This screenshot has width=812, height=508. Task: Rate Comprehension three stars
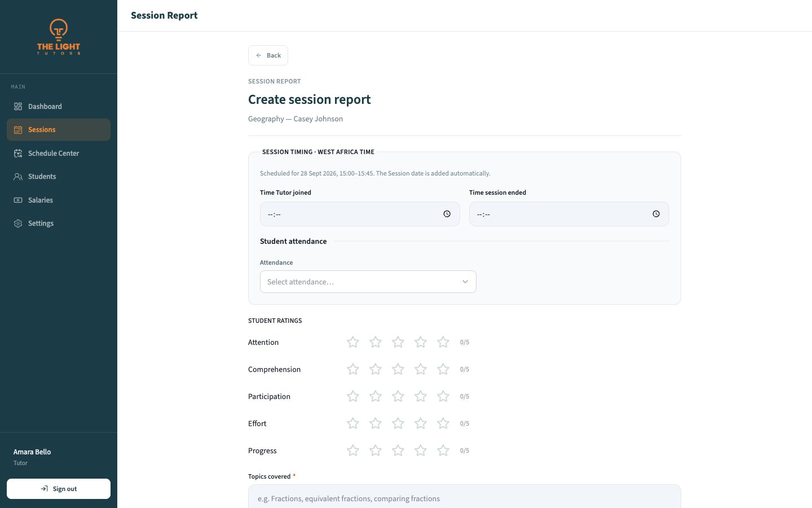(398, 369)
